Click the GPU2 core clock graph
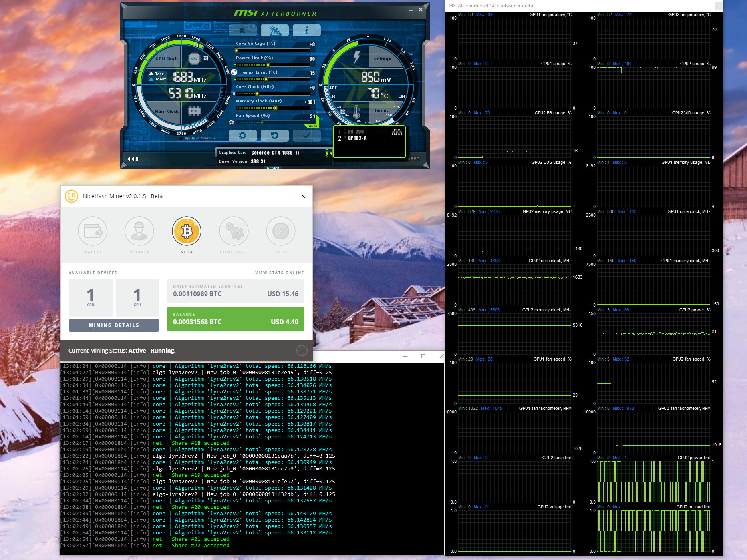The width and height of the screenshot is (747, 560). pyautogui.click(x=515, y=285)
